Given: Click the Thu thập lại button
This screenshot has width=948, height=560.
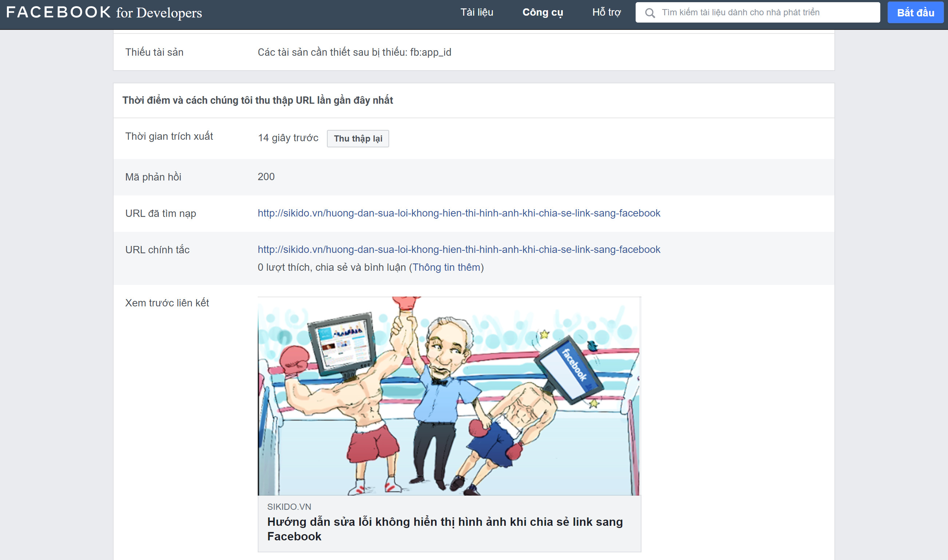Looking at the screenshot, I should click(x=358, y=139).
